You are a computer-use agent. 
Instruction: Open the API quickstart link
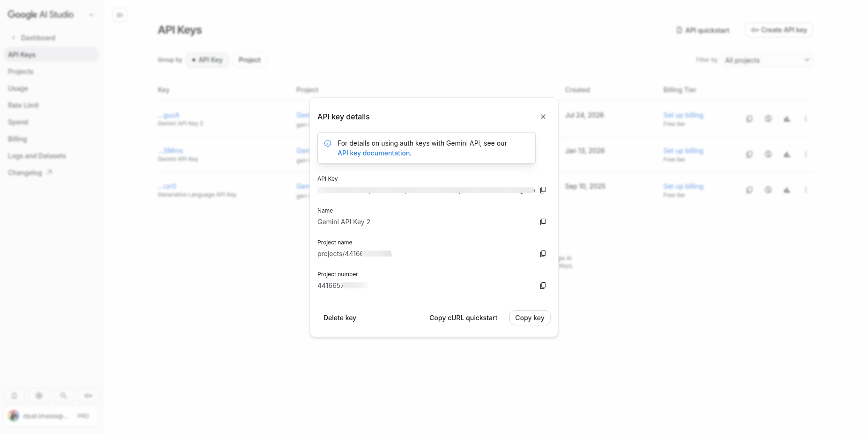(703, 30)
